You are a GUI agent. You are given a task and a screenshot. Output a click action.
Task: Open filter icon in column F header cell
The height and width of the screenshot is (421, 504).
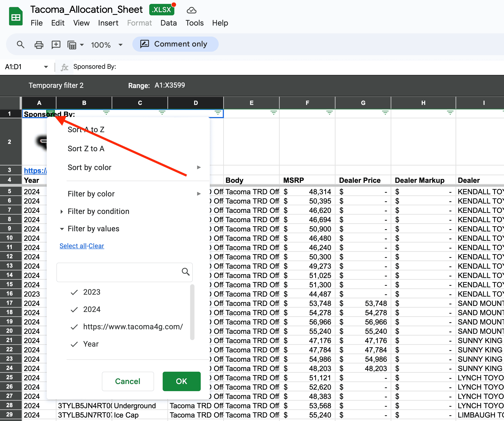(329, 112)
